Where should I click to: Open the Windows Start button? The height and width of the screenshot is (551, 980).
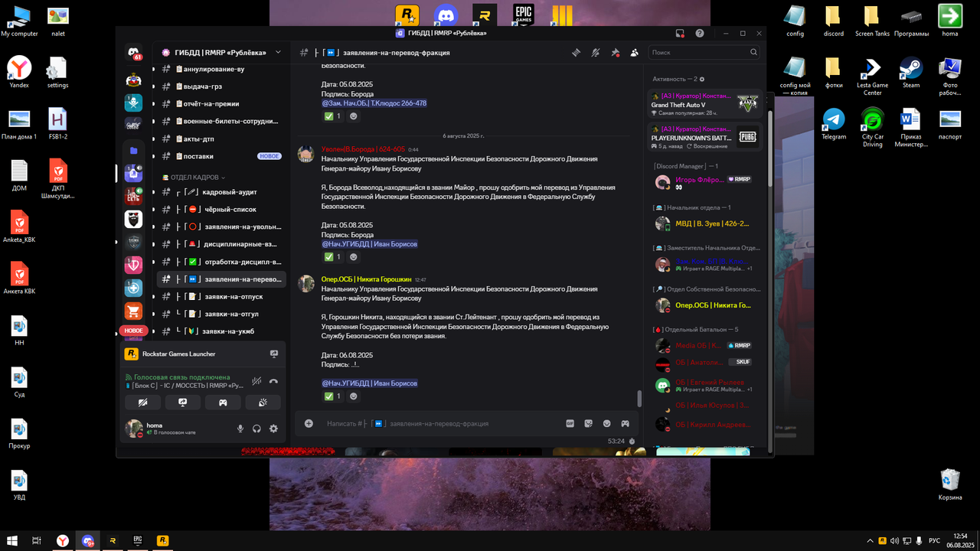pos(11,540)
